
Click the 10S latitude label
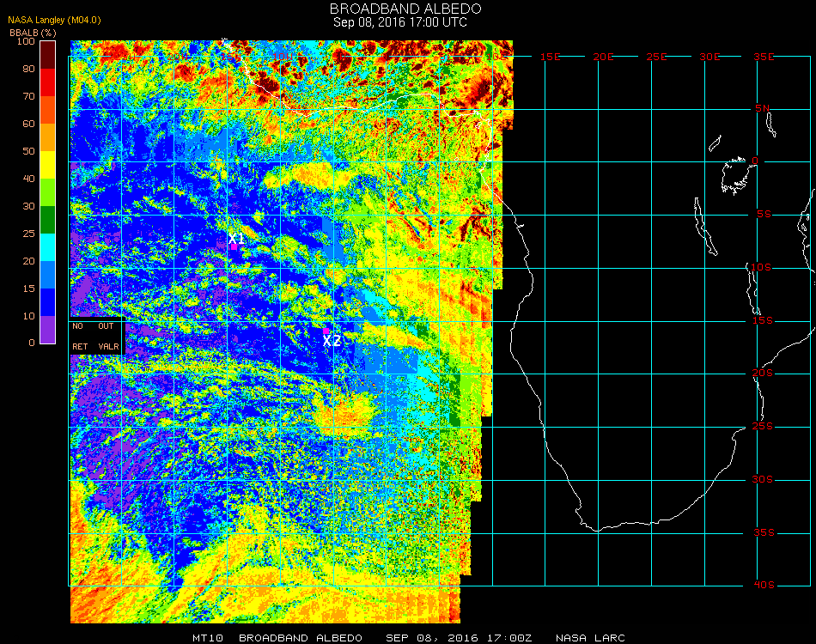pos(761,267)
